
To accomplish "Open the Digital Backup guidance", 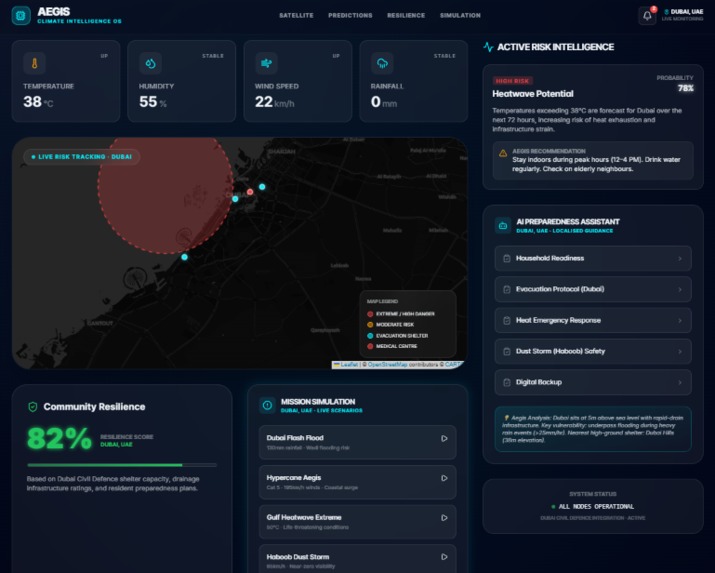I will click(593, 382).
